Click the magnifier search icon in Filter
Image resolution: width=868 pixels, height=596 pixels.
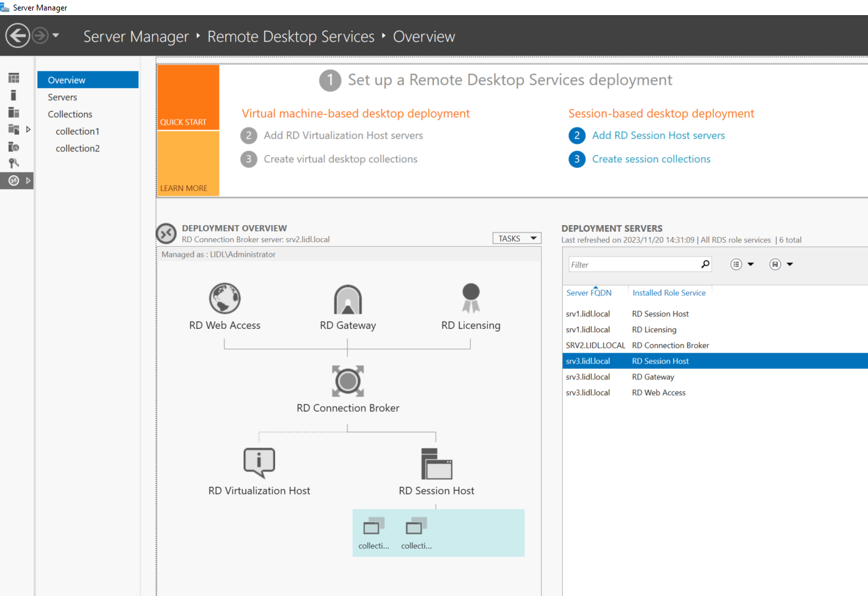coord(705,264)
